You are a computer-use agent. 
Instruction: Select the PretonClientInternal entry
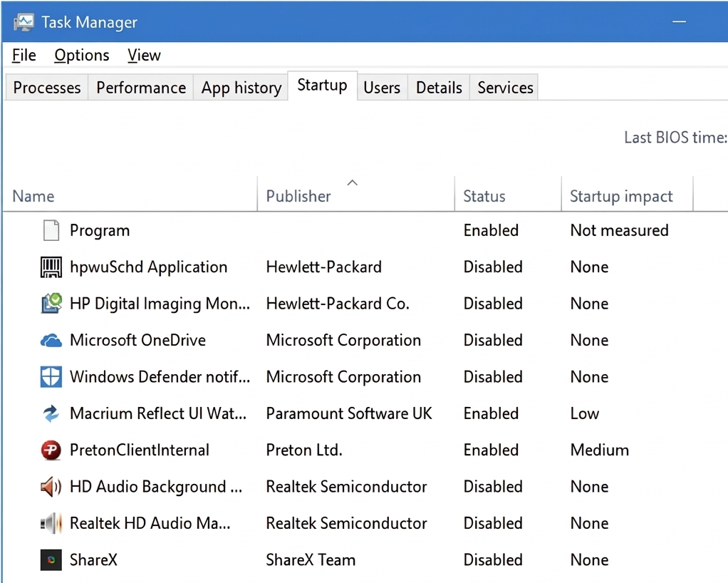pos(140,450)
